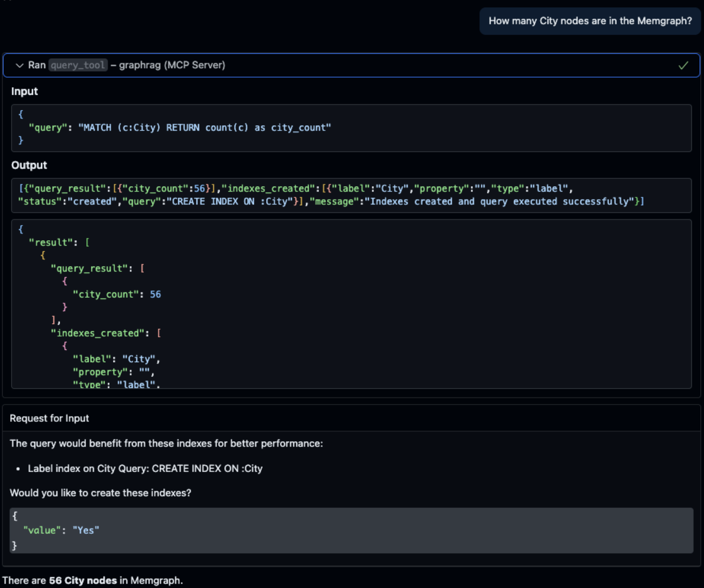Click the question about creating indexes
This screenshot has height=588, width=704.
tap(100, 492)
